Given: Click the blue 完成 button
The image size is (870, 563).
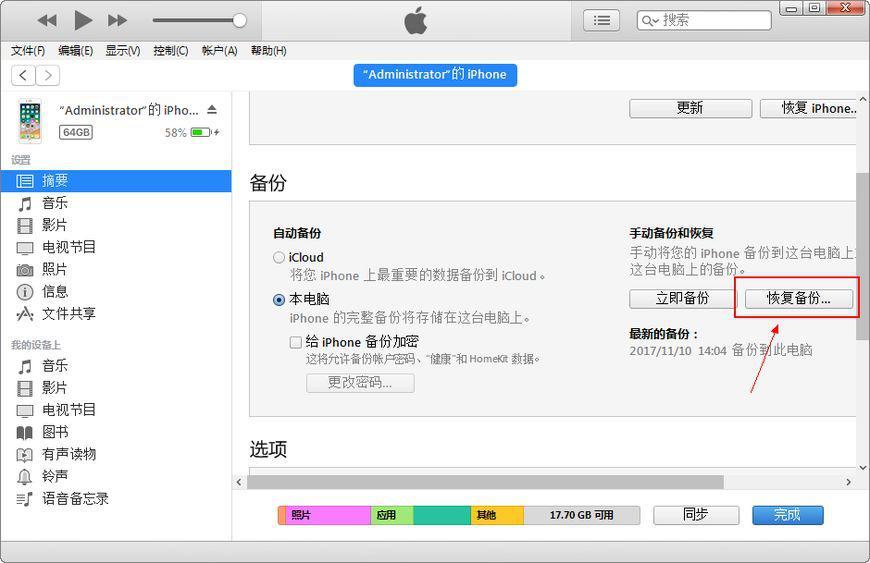Looking at the screenshot, I should point(787,515).
